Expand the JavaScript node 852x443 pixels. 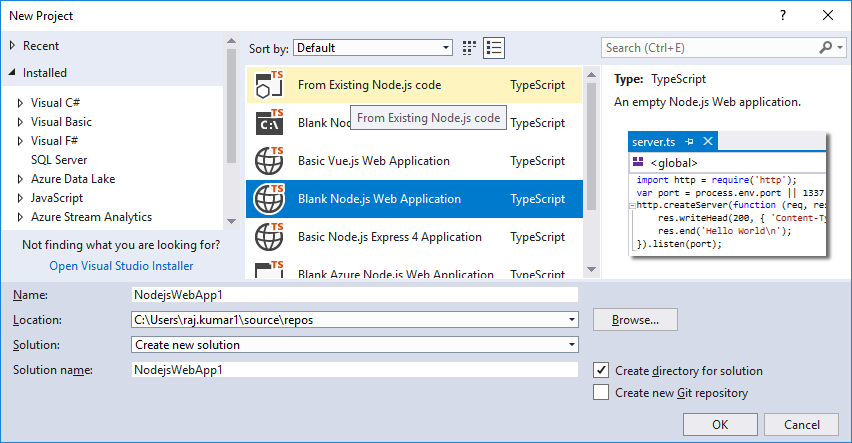[x=20, y=198]
